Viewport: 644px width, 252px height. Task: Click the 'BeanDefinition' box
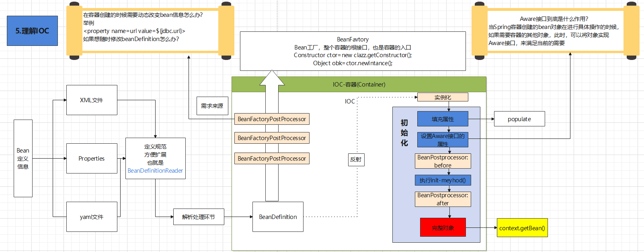tap(278, 217)
